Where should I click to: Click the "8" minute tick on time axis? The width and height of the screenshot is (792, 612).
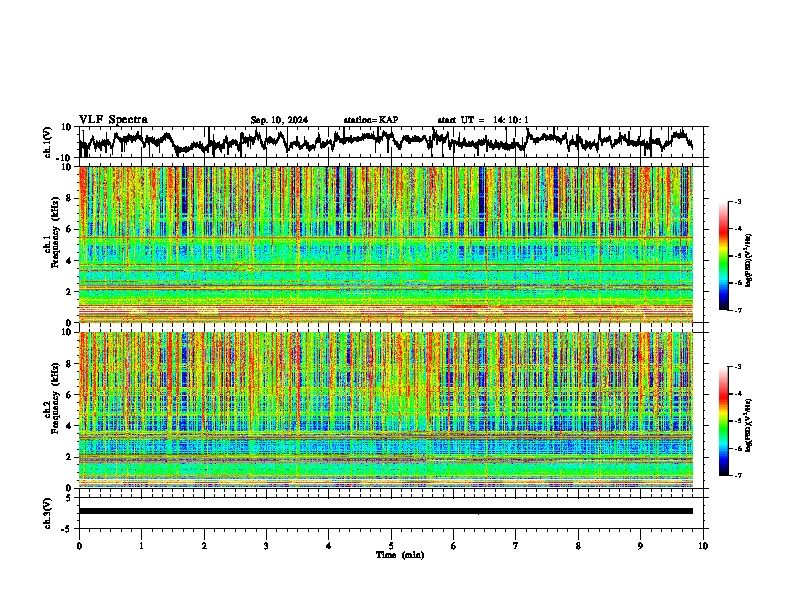point(578,546)
